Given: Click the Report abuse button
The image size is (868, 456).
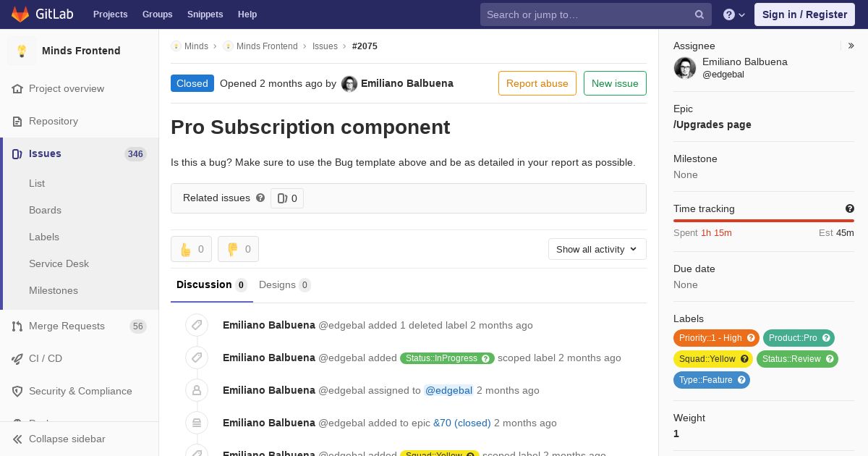Looking at the screenshot, I should (x=537, y=83).
